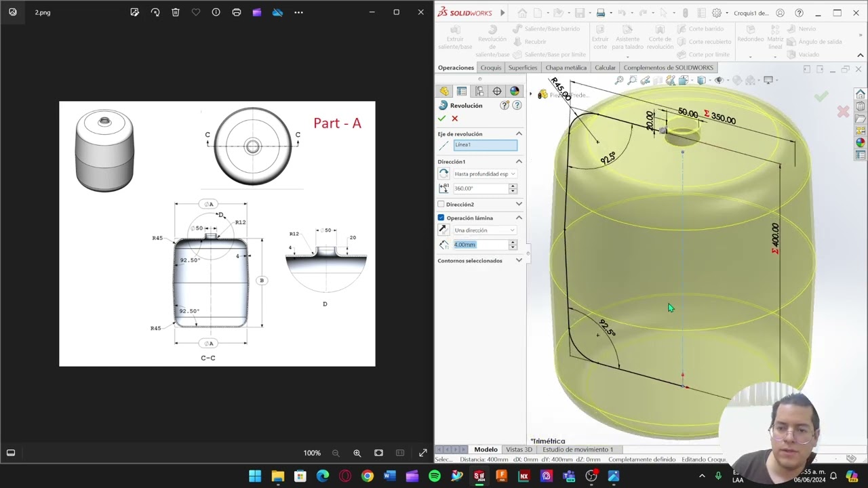Click zoom in magnifier in Photos
This screenshot has width=868, height=488.
[x=357, y=453]
